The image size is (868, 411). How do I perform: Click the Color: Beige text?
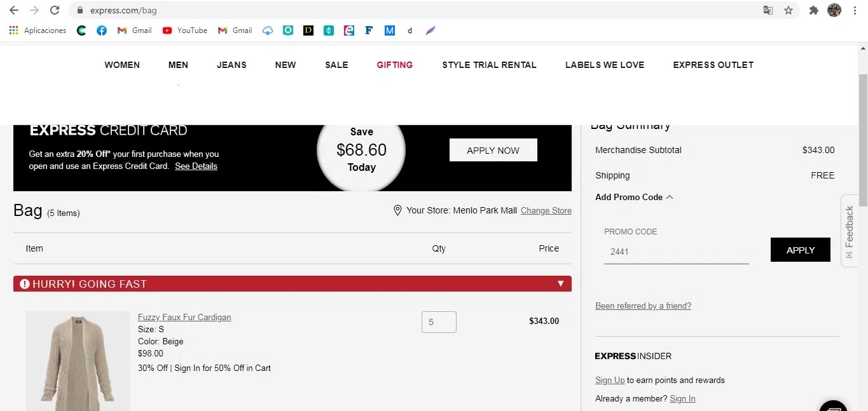click(161, 341)
